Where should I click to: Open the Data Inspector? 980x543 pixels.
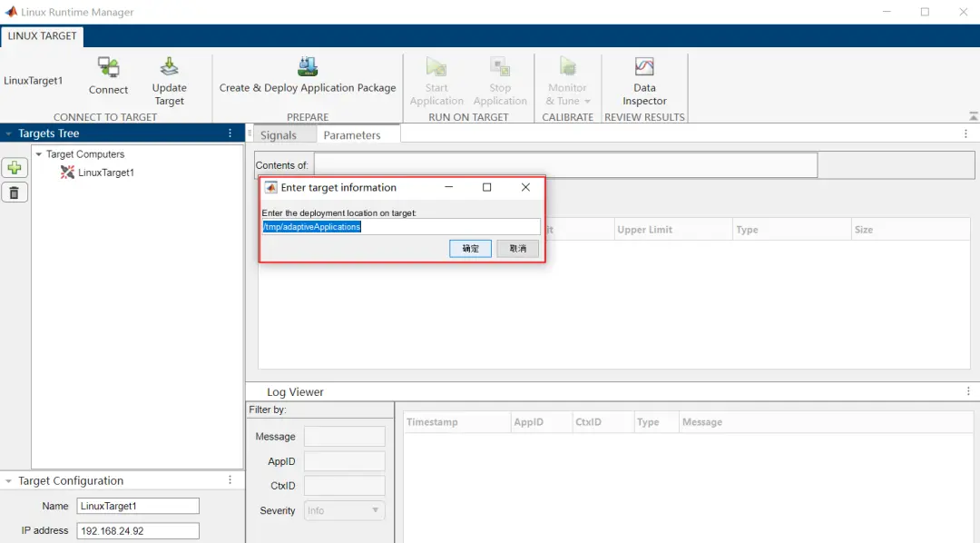point(644,82)
